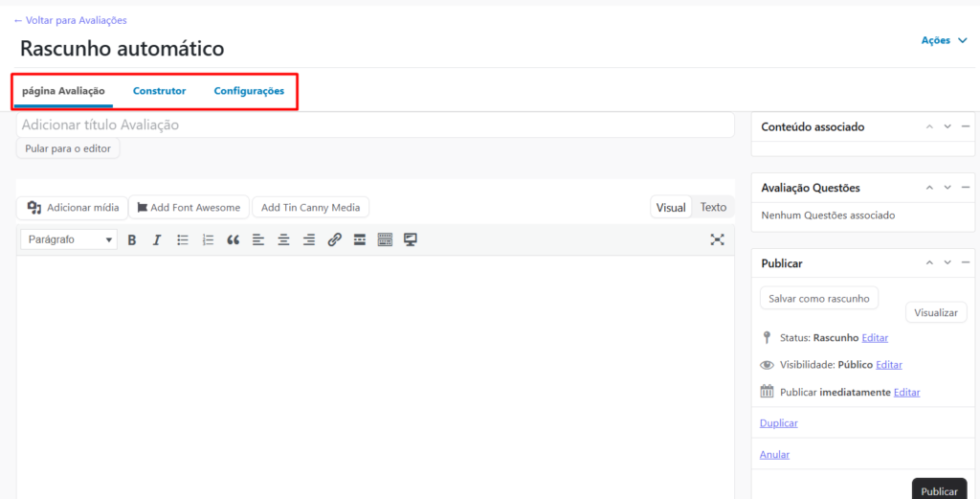The height and width of the screenshot is (499, 980).
Task: Toggle bold formatting in the editor toolbar
Action: (x=132, y=239)
